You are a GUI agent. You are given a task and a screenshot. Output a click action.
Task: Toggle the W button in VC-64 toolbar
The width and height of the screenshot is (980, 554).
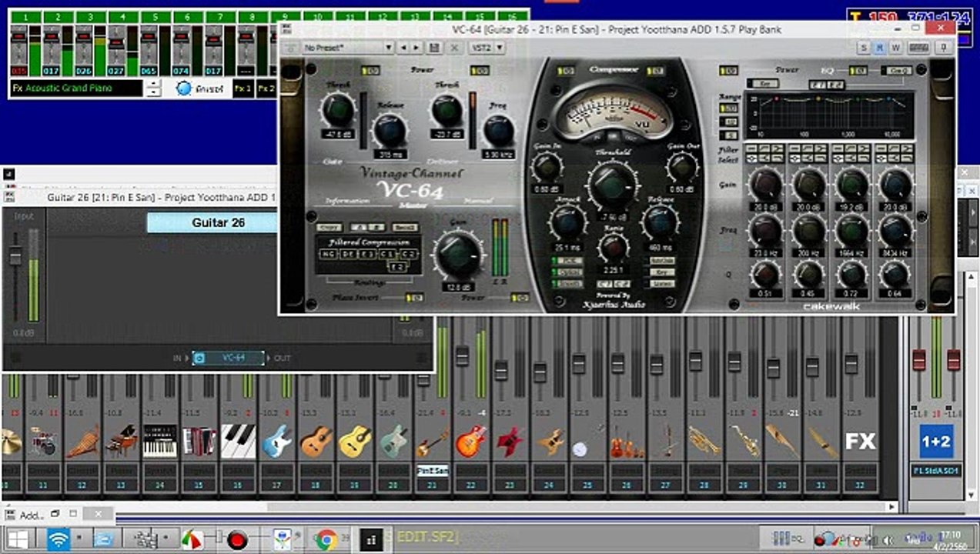pos(895,48)
